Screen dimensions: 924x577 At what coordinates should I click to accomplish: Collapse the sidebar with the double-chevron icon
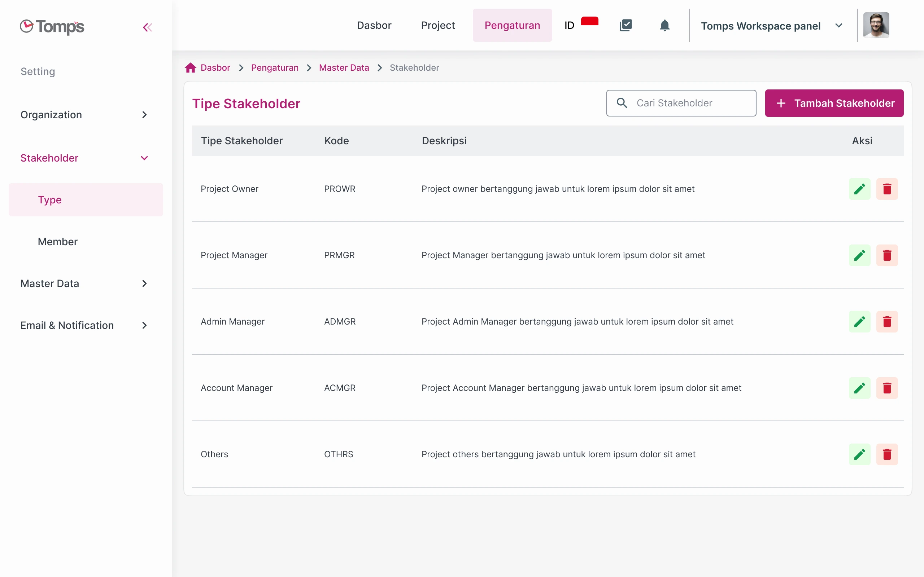click(148, 27)
